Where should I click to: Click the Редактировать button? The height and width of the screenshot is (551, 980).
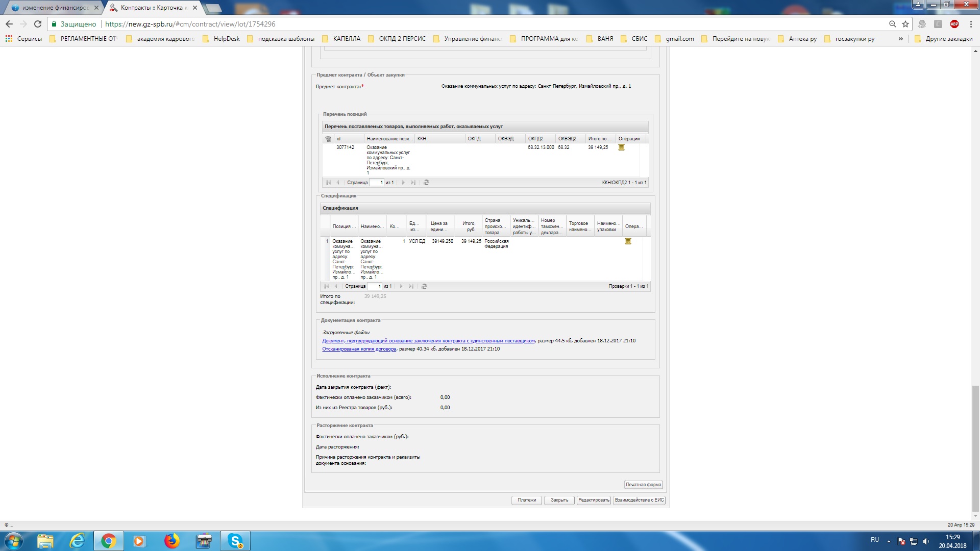[594, 500]
